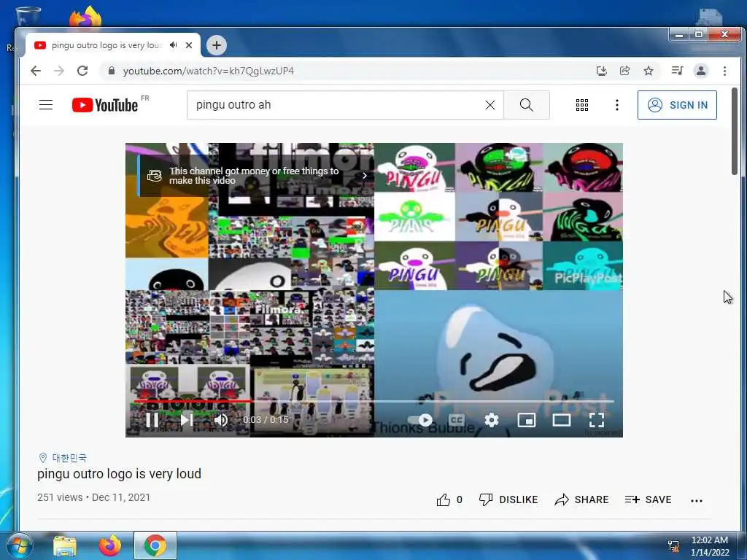Mute the tab via audio speaker indicator

[x=174, y=44]
